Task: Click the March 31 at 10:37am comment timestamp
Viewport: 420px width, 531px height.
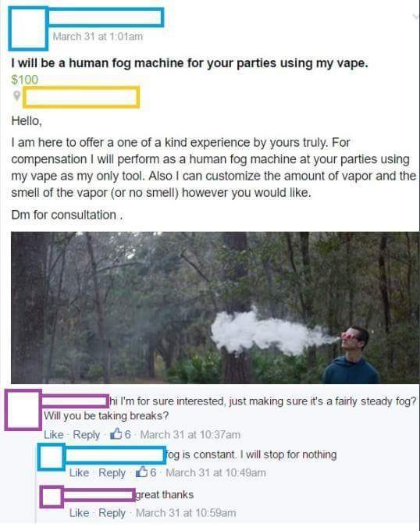Action: point(190,434)
